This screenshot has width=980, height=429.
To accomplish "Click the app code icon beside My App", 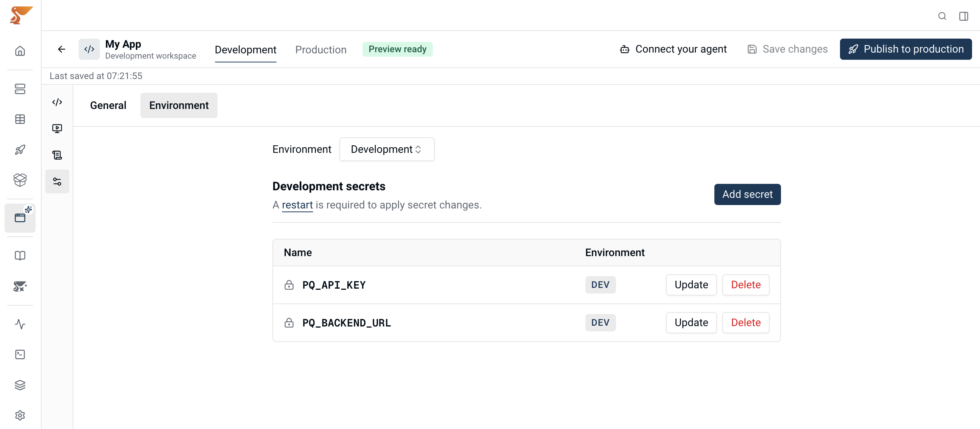I will point(89,49).
